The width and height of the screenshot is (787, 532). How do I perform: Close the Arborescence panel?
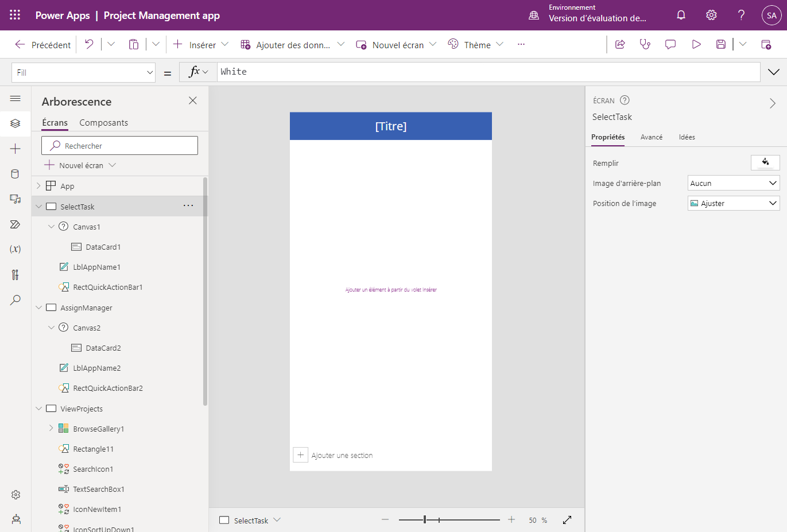pos(193,100)
